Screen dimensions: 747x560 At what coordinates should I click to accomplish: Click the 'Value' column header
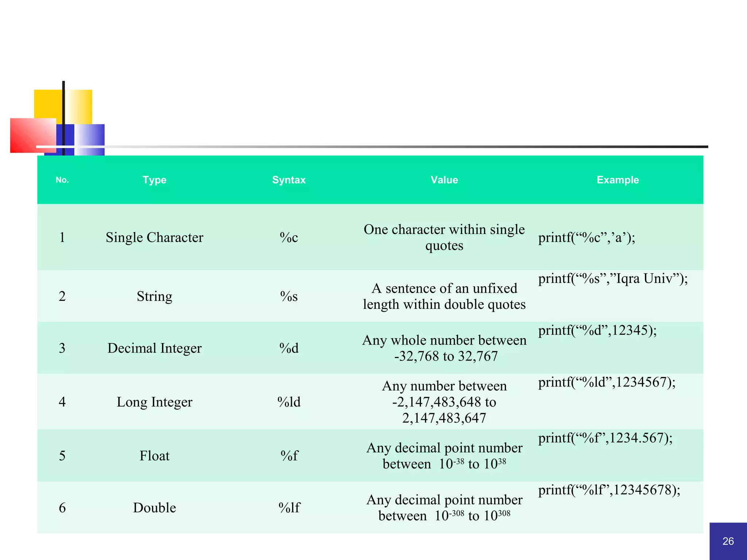(444, 180)
